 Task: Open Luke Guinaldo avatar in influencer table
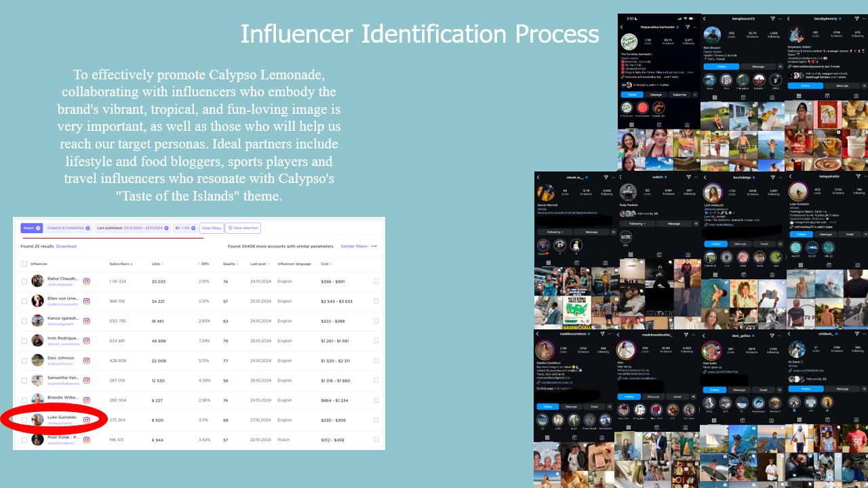click(37, 420)
